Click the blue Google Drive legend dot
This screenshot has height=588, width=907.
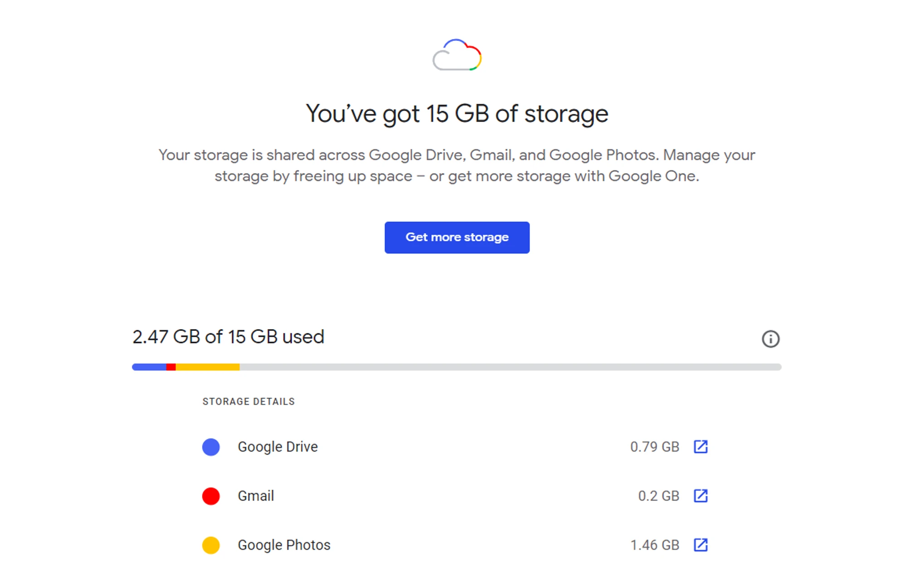[211, 447]
